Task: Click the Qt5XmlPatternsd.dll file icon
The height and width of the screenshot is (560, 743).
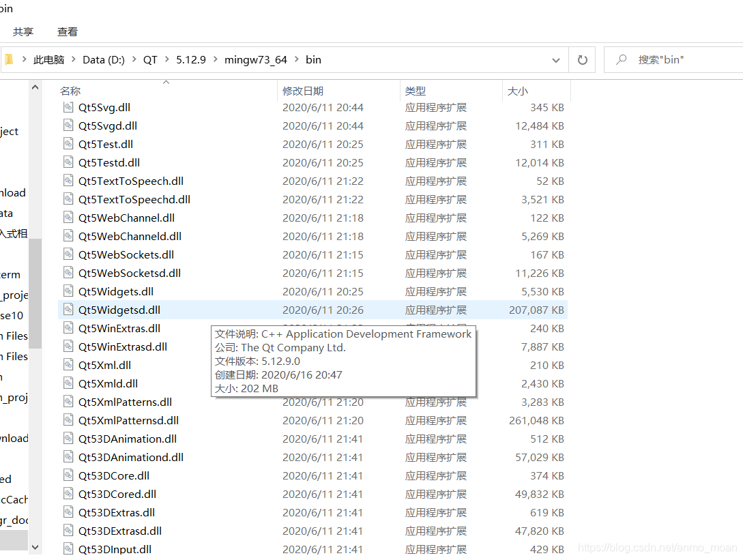Action: pos(68,420)
